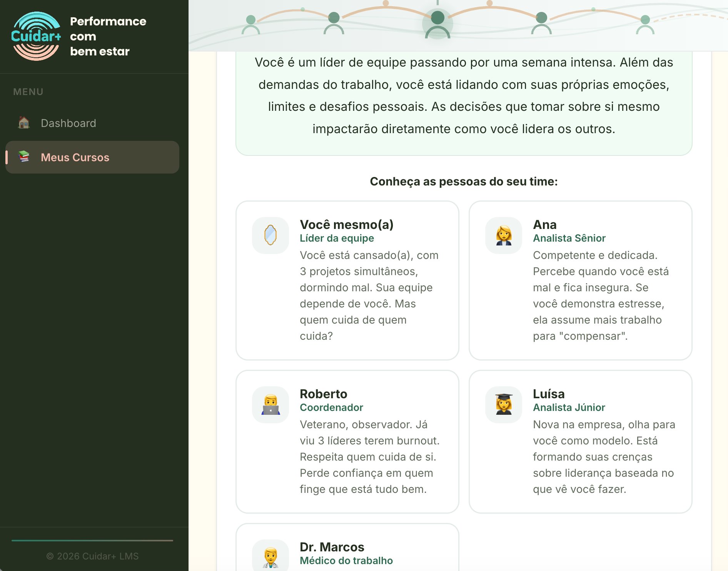
Task: Select Luísa's graduate cap avatar
Action: pos(504,404)
